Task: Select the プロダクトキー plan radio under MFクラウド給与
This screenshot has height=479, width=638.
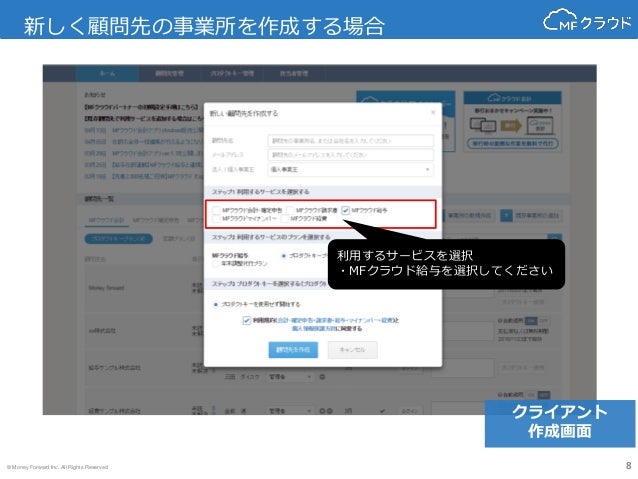Action: pos(284,256)
